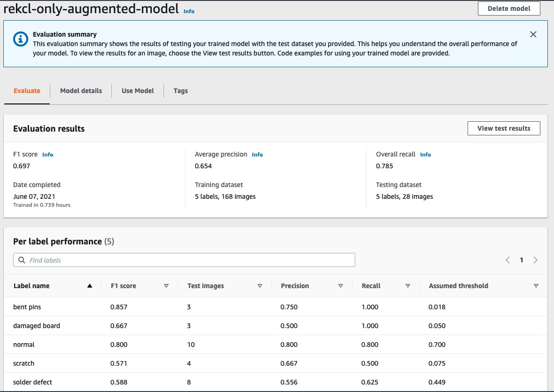Viewport: 554px width, 392px height.
Task: Select the normal label row
Action: coord(275,344)
